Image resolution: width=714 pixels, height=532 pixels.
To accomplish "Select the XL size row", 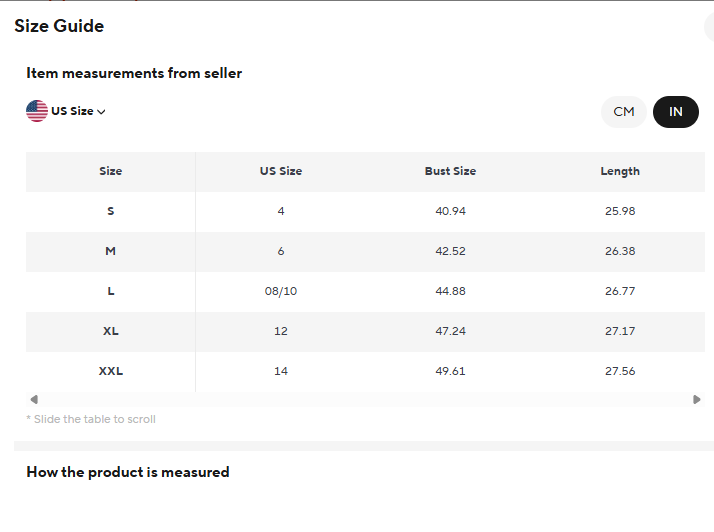I will (x=365, y=332).
